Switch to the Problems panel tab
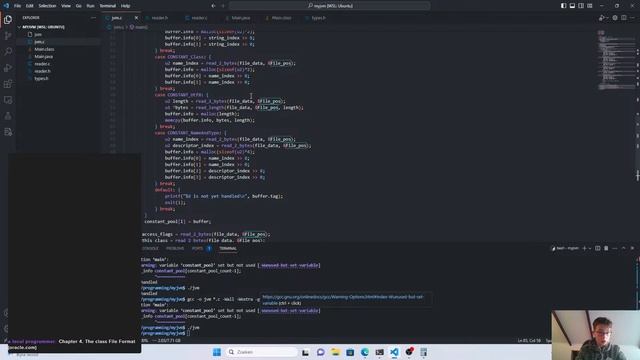Screen dimensions: 640x360 coord(175,248)
